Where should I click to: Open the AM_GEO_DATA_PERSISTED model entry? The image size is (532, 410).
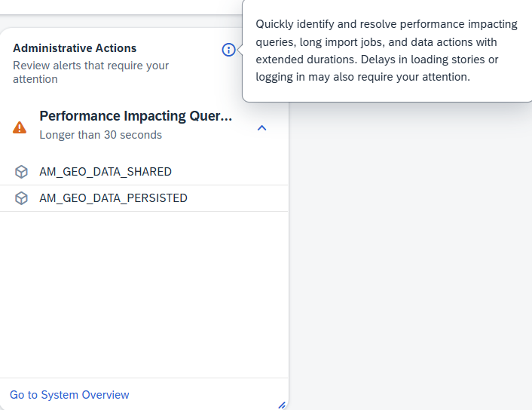tap(113, 198)
